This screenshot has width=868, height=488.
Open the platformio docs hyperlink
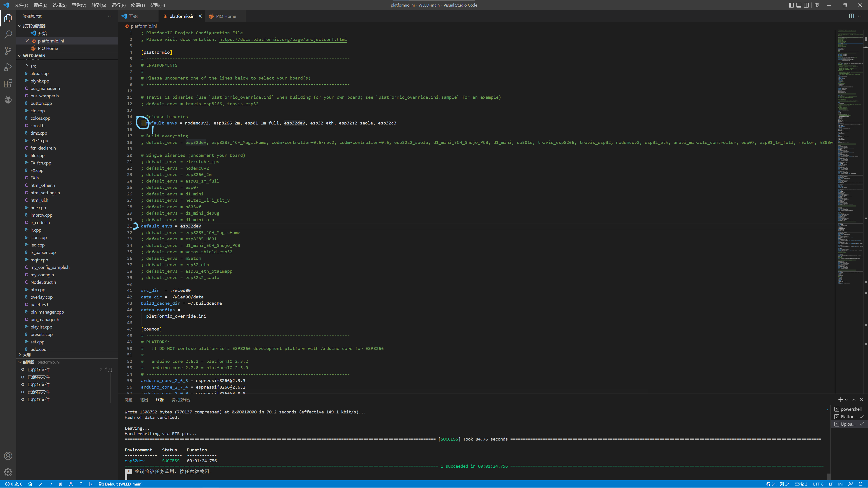pyautogui.click(x=283, y=39)
